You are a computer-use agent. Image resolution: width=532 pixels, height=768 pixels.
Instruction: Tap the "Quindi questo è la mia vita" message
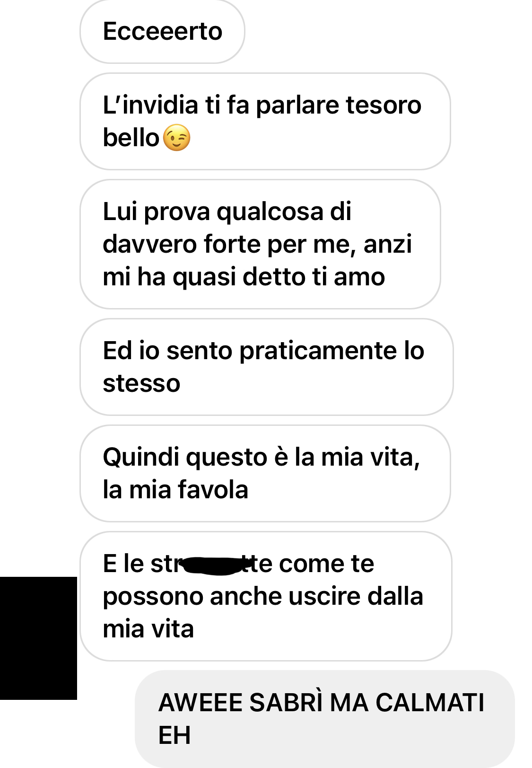click(x=265, y=474)
